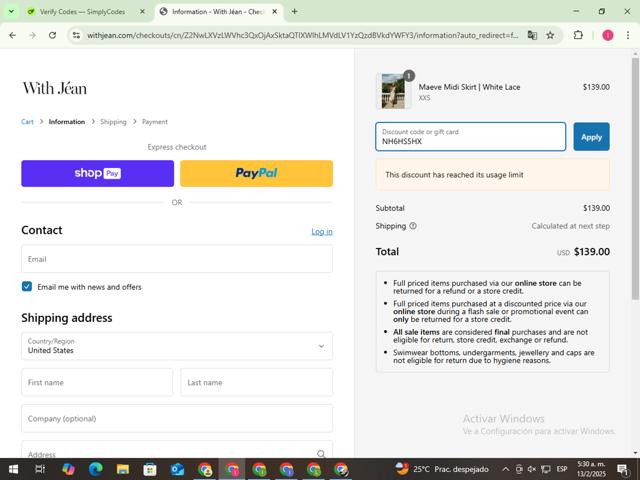The width and height of the screenshot is (640, 480).
Task: Open Copilot icon on taskbar
Action: click(68, 469)
